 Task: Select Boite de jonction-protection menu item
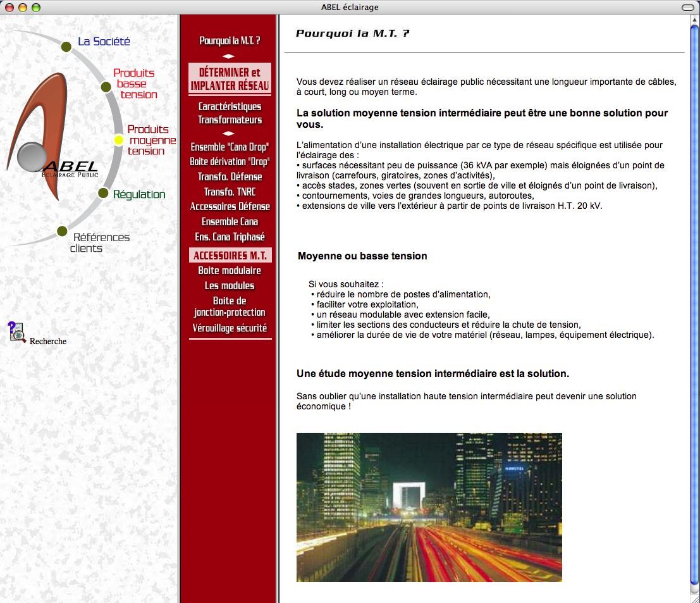(x=230, y=306)
